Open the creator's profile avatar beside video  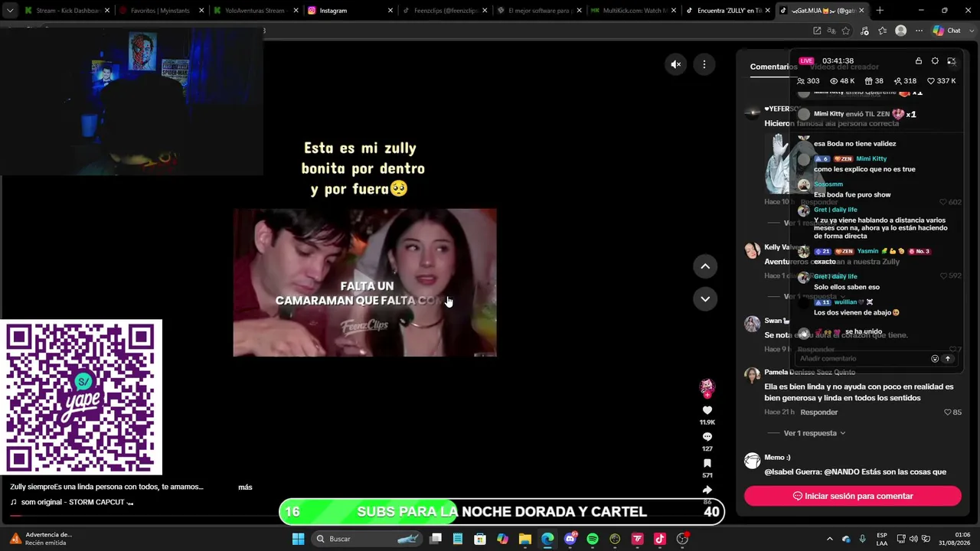707,387
